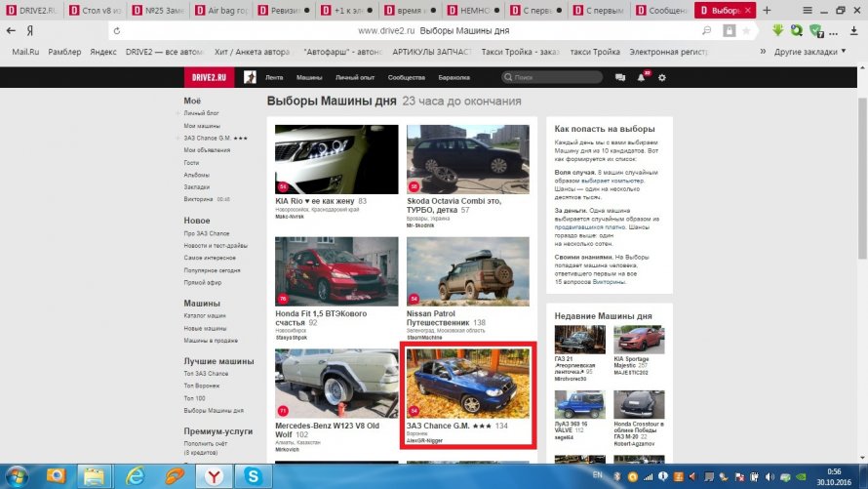This screenshot has width=868, height=489.
Task: Open Мои машины sidebar link
Action: point(202,126)
